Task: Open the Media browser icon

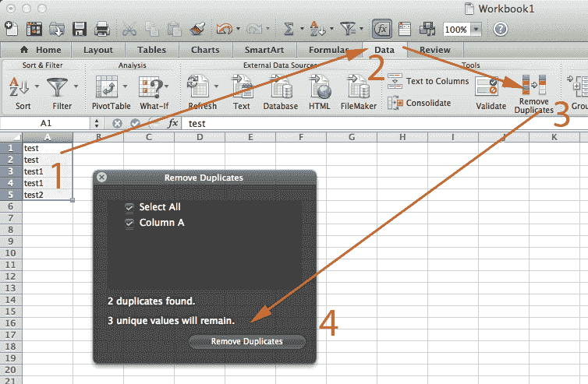Action: [x=427, y=29]
